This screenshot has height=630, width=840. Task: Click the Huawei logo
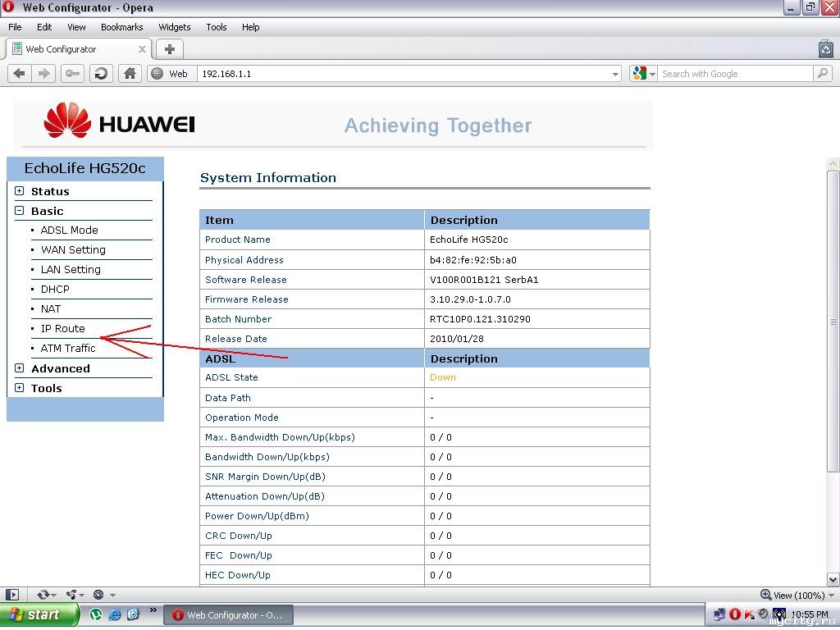coord(119,121)
